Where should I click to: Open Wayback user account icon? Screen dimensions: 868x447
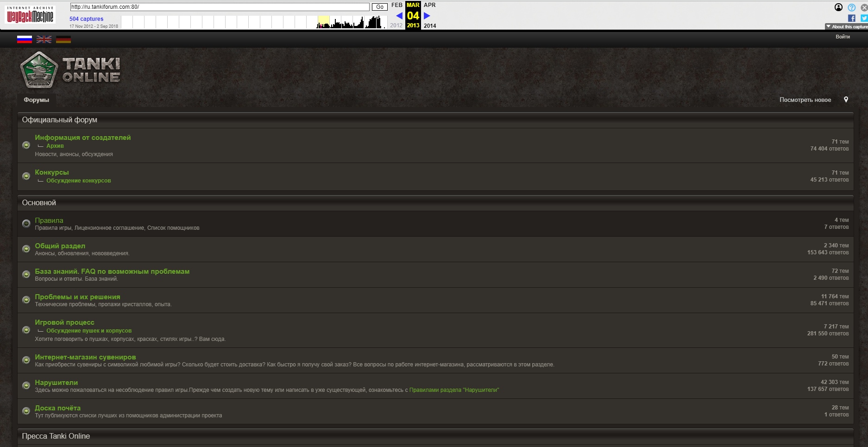[838, 7]
